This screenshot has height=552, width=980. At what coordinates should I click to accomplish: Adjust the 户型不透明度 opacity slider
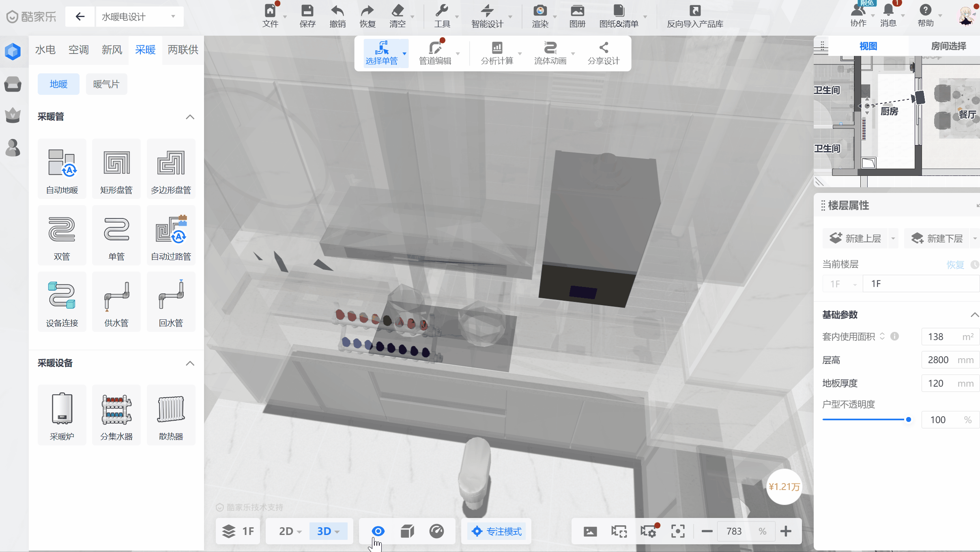click(x=908, y=419)
